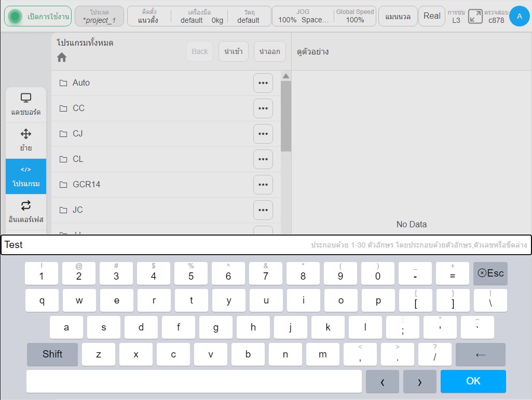This screenshot has height=400, width=532.
Task: Click the cursor right arrow key
Action: click(420, 381)
